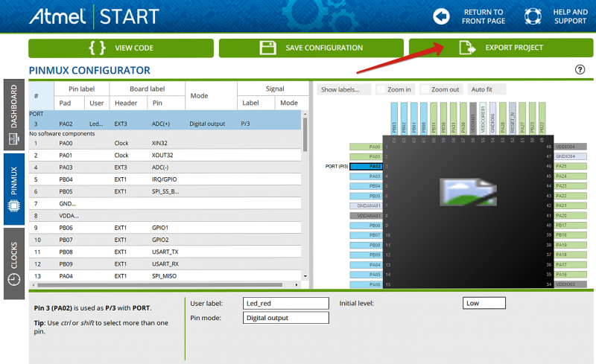The width and height of the screenshot is (596, 364).
Task: Click SAVE CONFIGURATION button
Action: click(x=311, y=48)
